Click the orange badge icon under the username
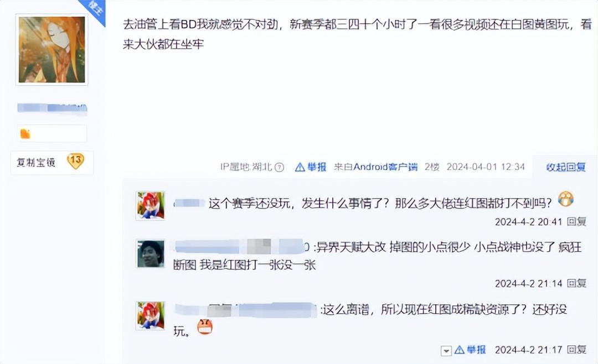This screenshot has width=598, height=364. [x=25, y=134]
